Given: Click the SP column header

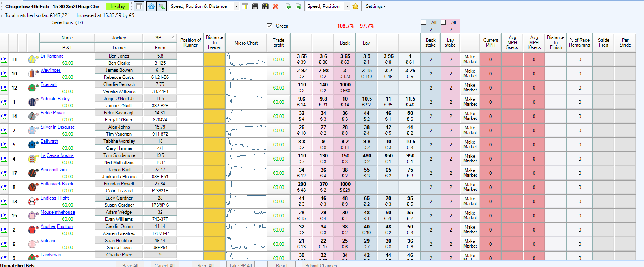Looking at the screenshot, I should (159, 38).
